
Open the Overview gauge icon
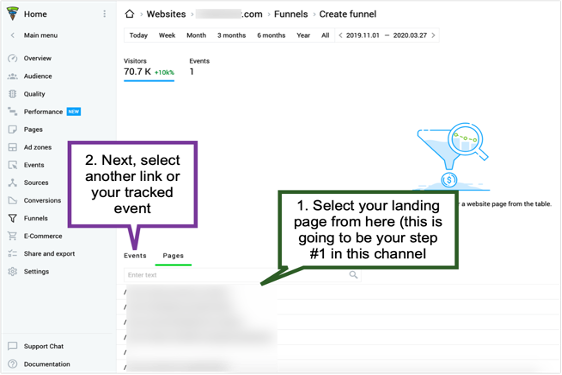pyautogui.click(x=13, y=58)
